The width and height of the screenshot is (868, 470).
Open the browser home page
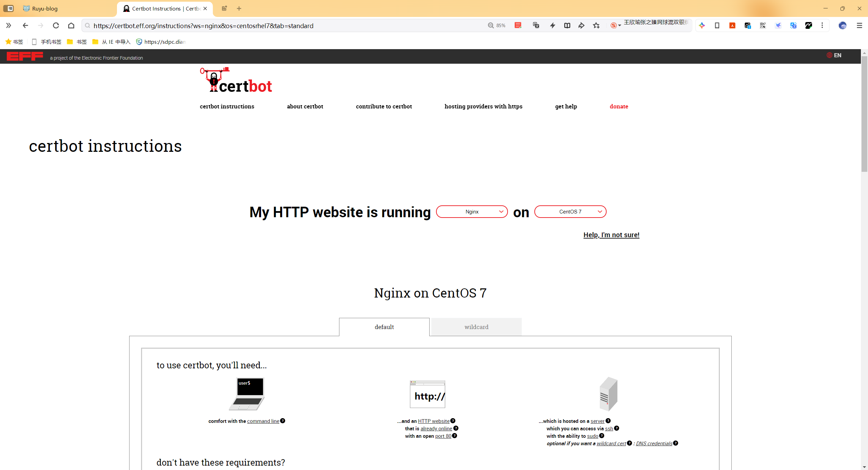pos(71,25)
